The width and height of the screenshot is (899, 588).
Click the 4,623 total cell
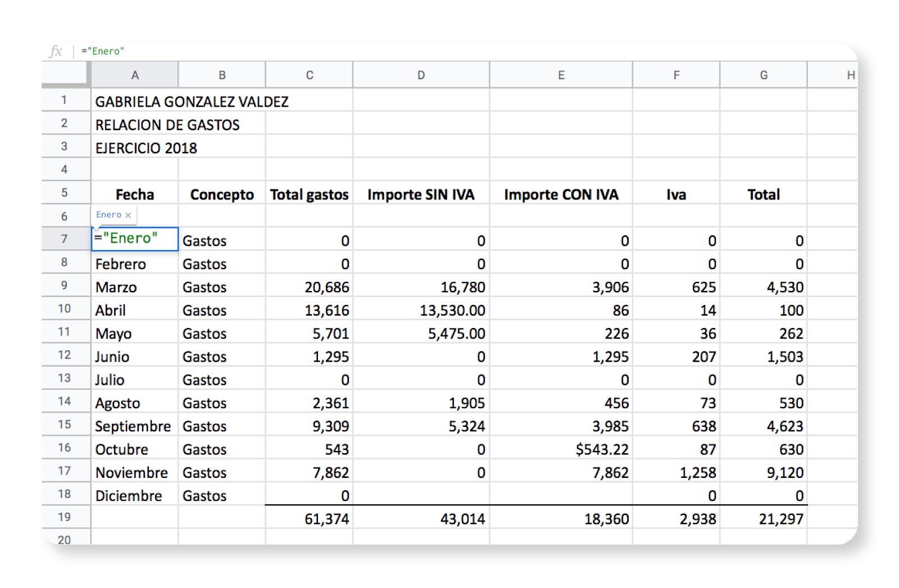tap(763, 426)
